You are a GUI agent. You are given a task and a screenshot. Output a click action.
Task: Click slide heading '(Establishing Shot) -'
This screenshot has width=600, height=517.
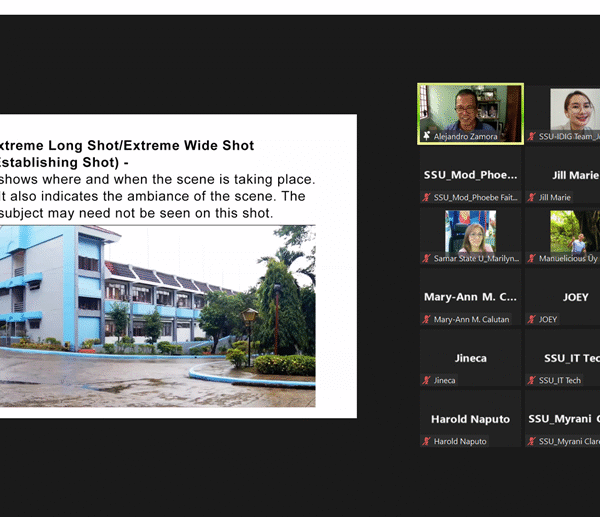click(x=64, y=162)
